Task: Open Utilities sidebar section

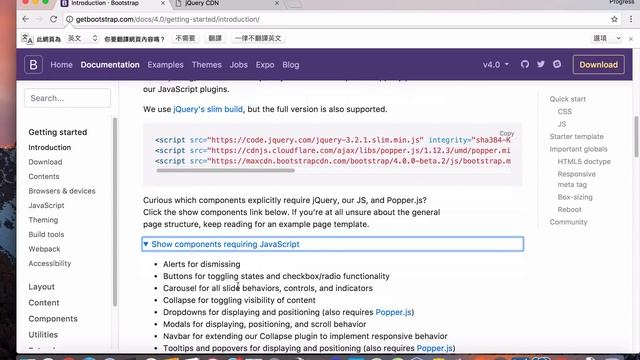Action: coord(43,334)
